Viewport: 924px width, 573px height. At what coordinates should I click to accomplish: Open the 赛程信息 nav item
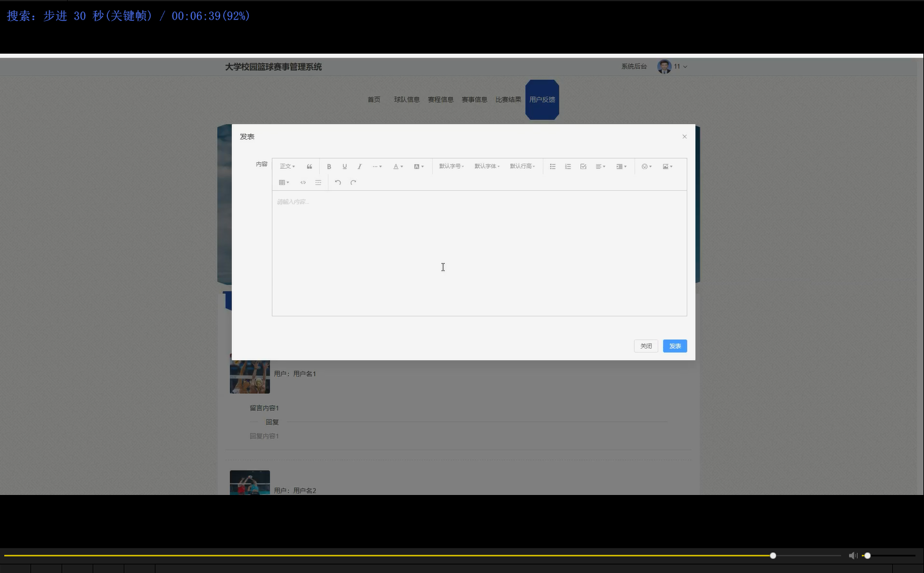[441, 99]
